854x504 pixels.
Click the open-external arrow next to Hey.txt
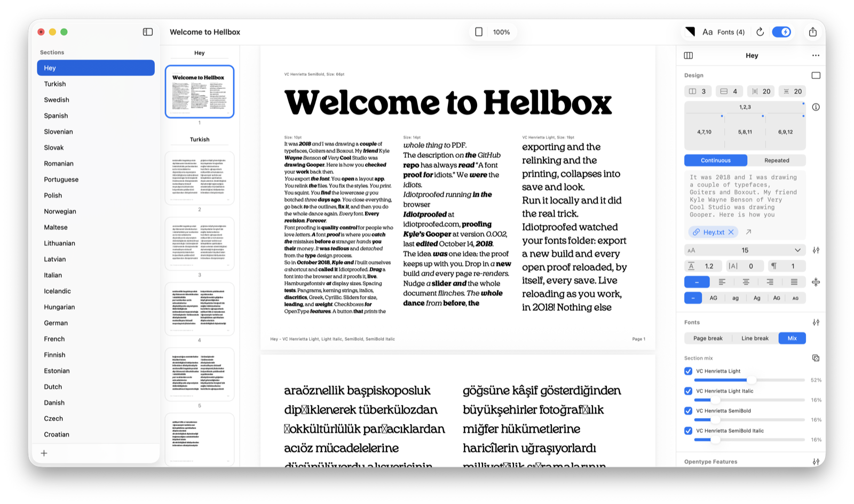[x=748, y=232]
